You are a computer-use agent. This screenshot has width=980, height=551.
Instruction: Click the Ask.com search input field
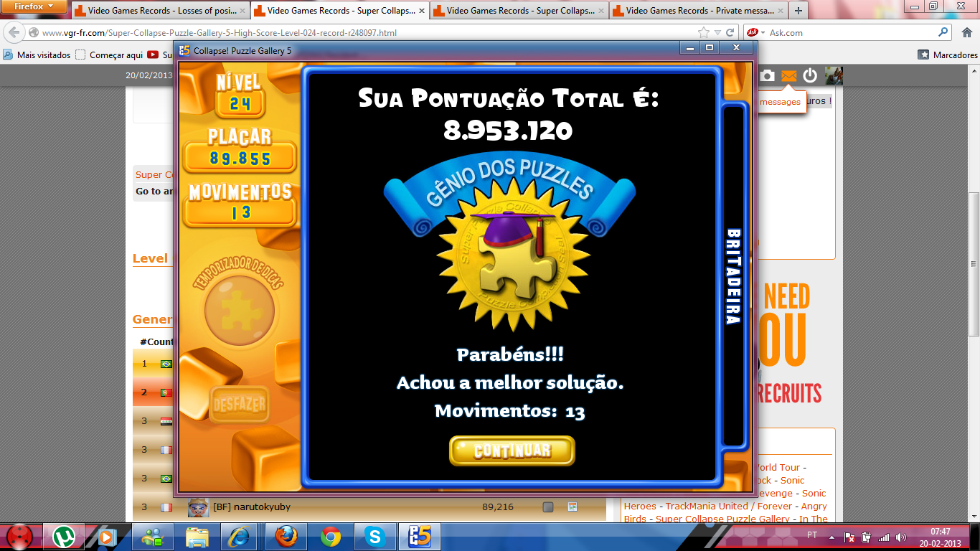[x=852, y=32]
